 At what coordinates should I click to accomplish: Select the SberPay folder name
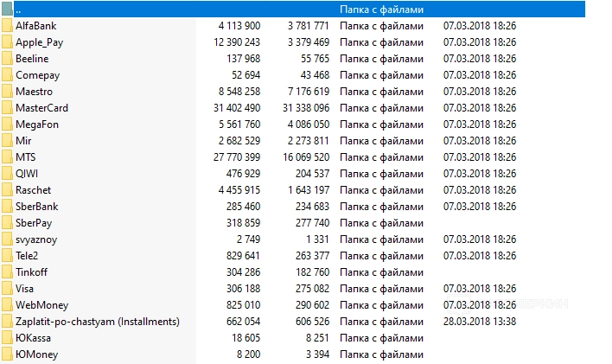pyautogui.click(x=34, y=223)
